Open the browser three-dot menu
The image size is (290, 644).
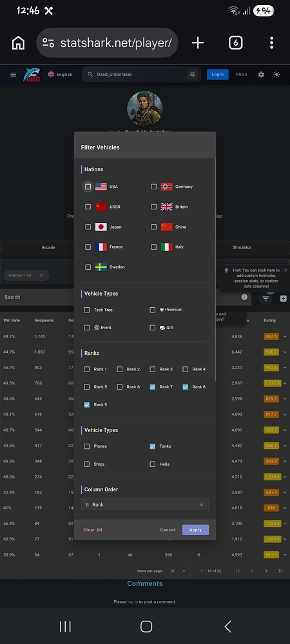click(x=271, y=43)
